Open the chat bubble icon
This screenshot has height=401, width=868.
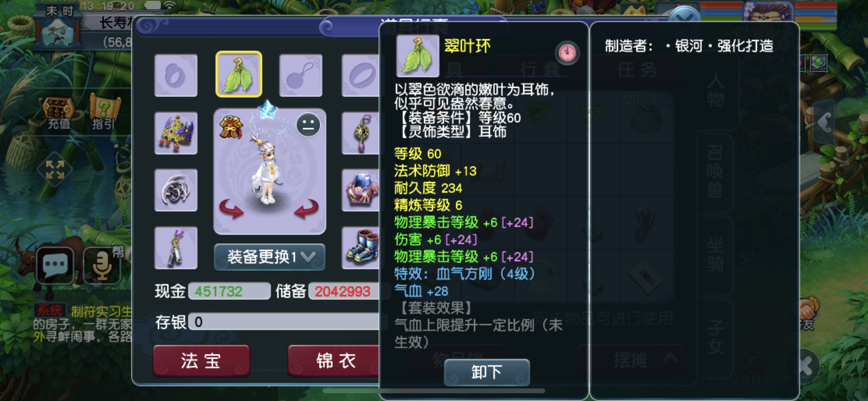click(55, 265)
